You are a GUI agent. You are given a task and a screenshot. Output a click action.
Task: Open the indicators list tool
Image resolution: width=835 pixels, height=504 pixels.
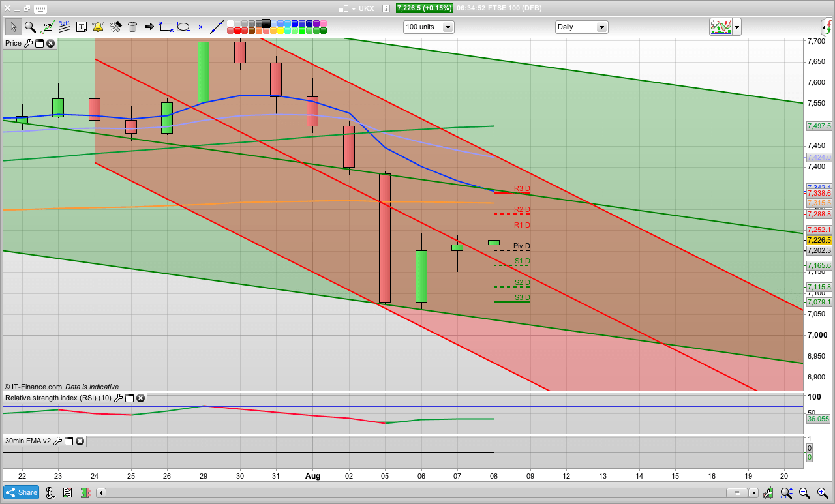(x=47, y=27)
